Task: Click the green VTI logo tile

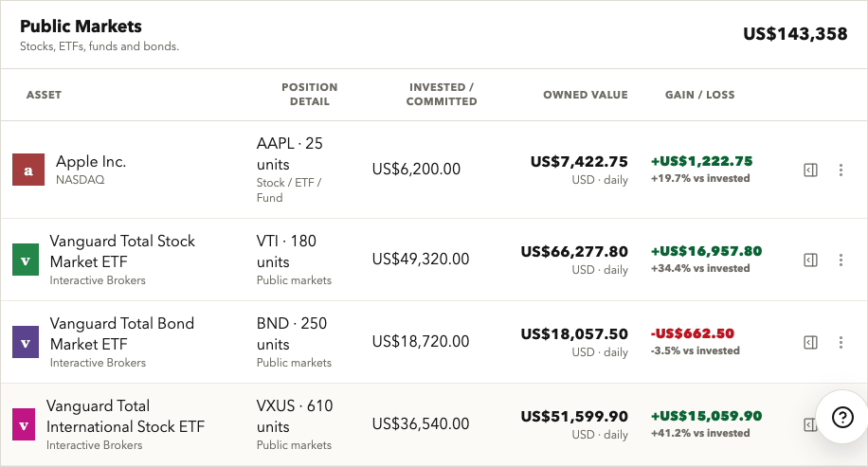Action: (26, 260)
